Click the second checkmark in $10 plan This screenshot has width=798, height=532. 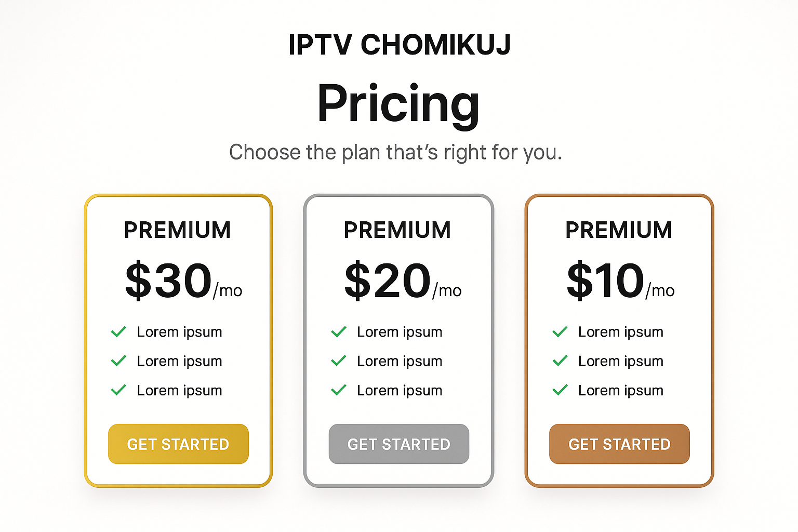click(560, 361)
